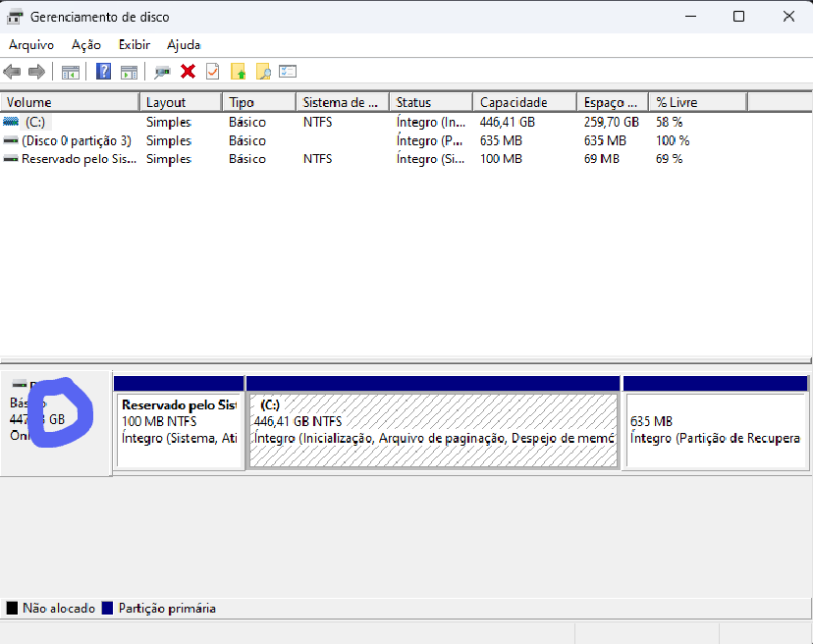Sort by the Tipo column header
This screenshot has width=813, height=644.
[x=259, y=102]
